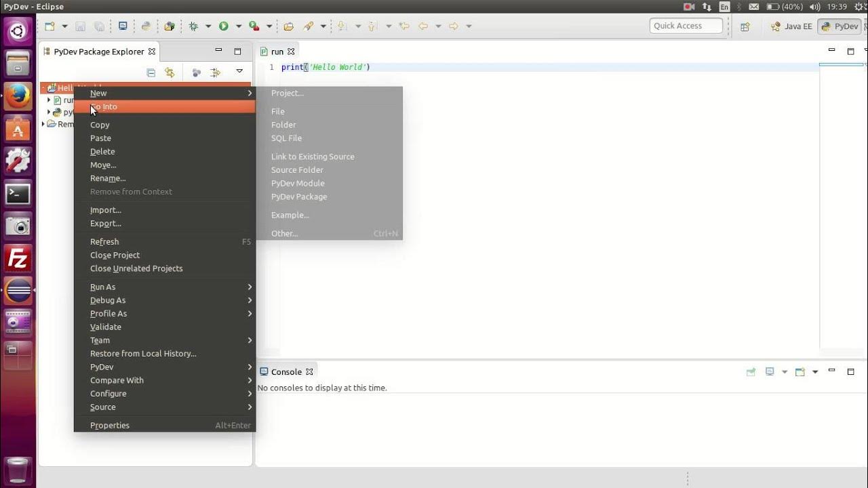Click the Save toolbar icon
Screen dimensions: 868x488
point(81,26)
